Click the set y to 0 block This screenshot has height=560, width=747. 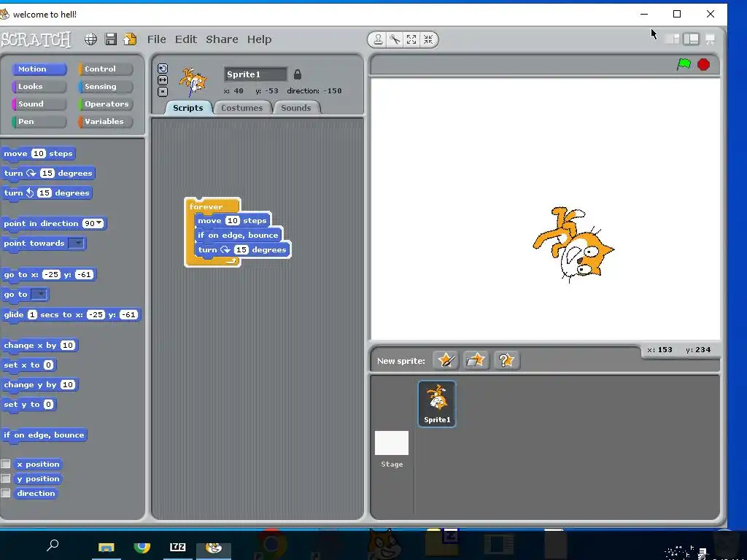[x=28, y=404]
